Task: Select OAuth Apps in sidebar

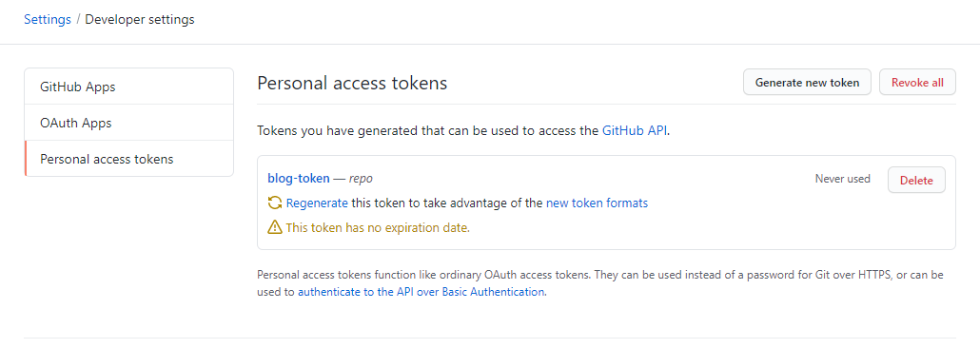Action: coord(128,123)
